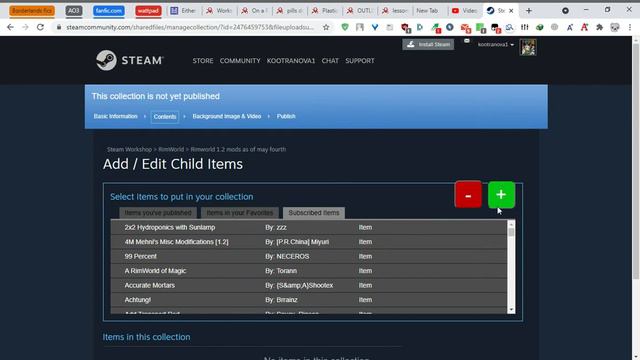The width and height of the screenshot is (640, 360).
Task: Switch to Items in your Favorites tab
Action: (x=240, y=213)
